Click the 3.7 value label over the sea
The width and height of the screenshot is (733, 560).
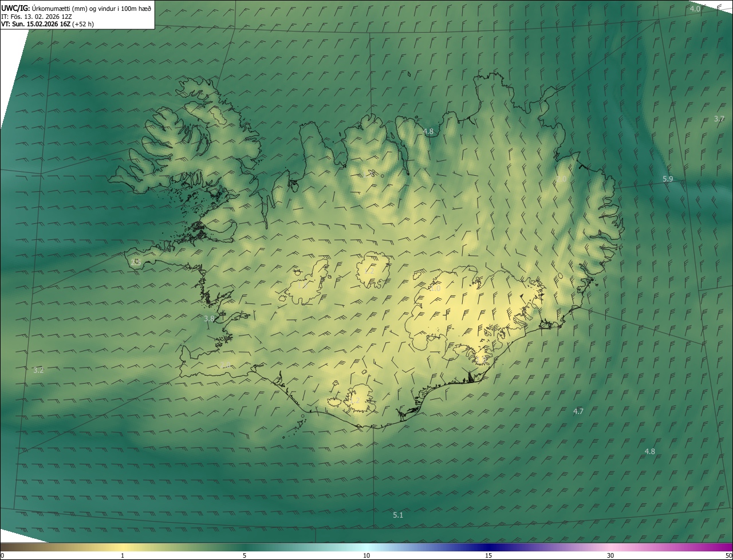click(719, 119)
